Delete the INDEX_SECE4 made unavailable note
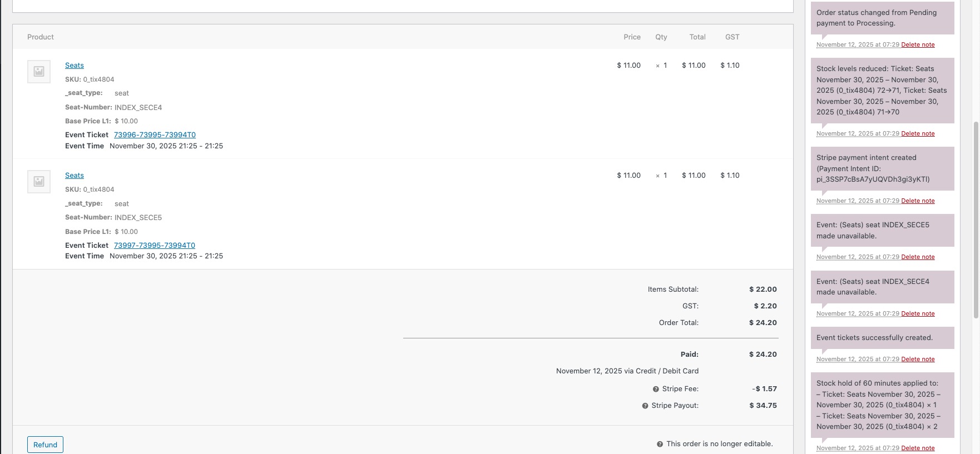Screen dimensions: 980x454 tap(918, 314)
